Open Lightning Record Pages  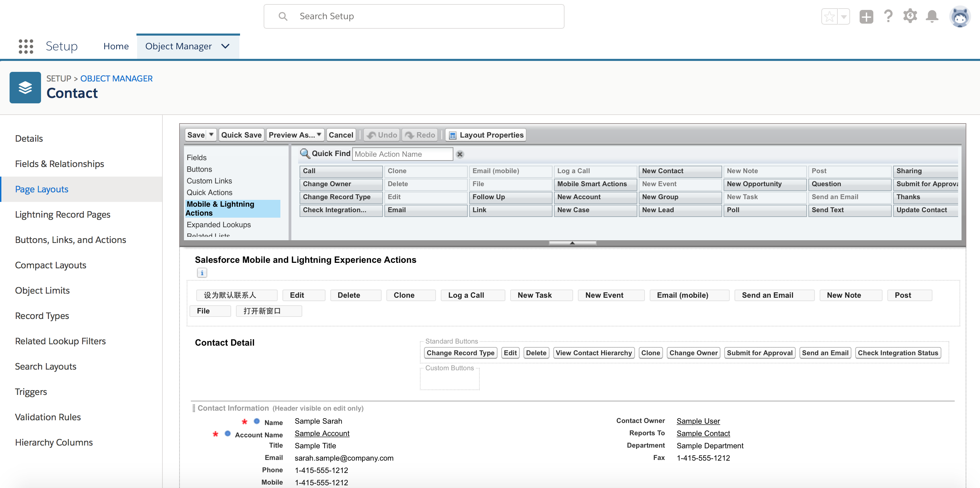[x=63, y=215]
